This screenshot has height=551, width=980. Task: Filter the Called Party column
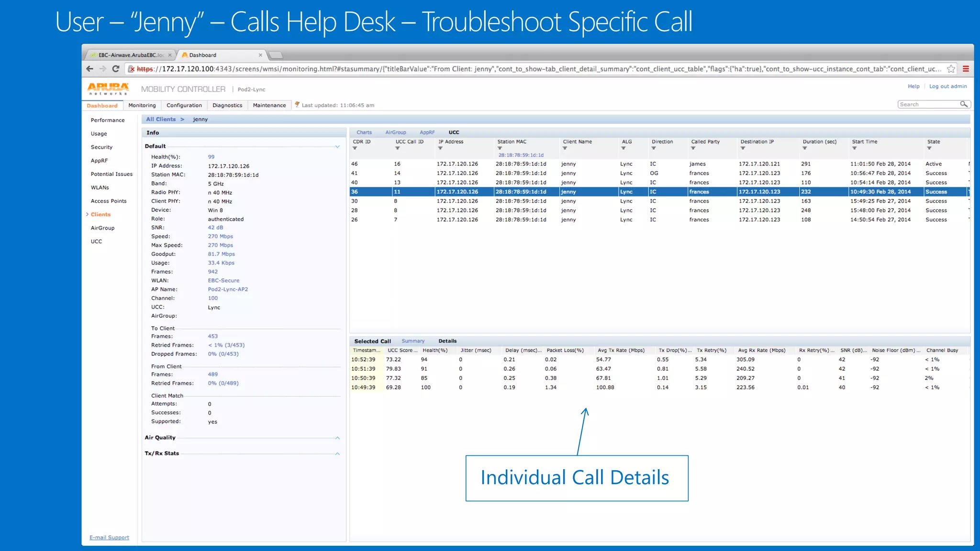pyautogui.click(x=693, y=148)
